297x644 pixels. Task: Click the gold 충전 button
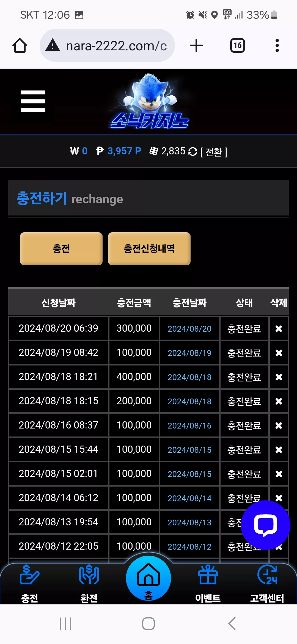point(61,249)
